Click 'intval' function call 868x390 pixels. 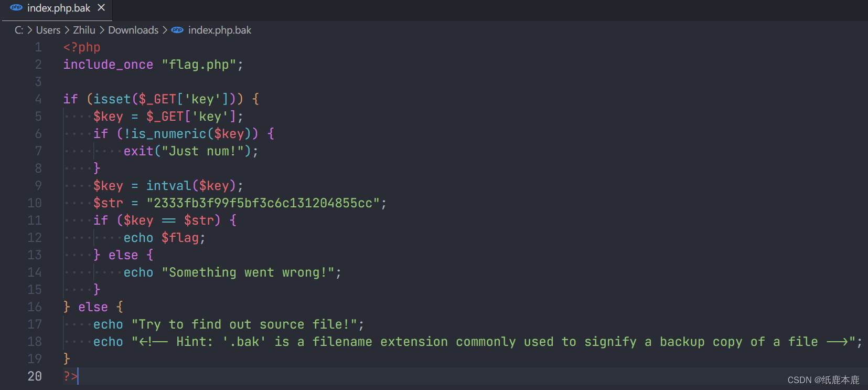tap(169, 186)
